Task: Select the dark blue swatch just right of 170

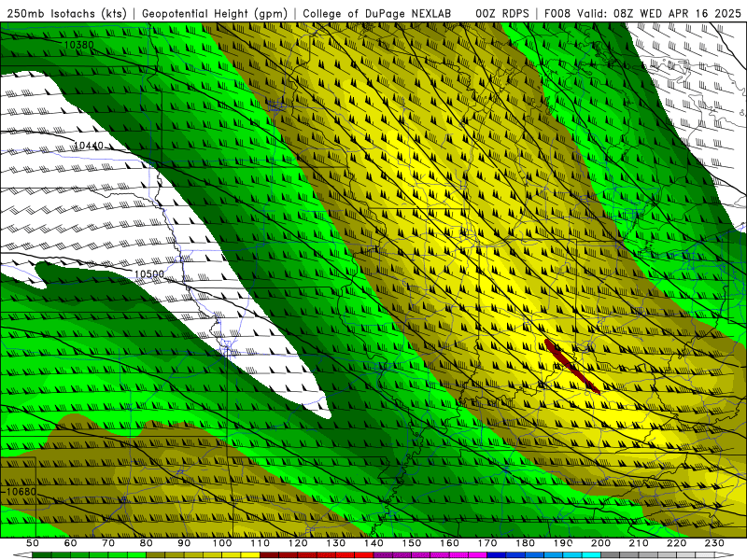Action: 497,555
